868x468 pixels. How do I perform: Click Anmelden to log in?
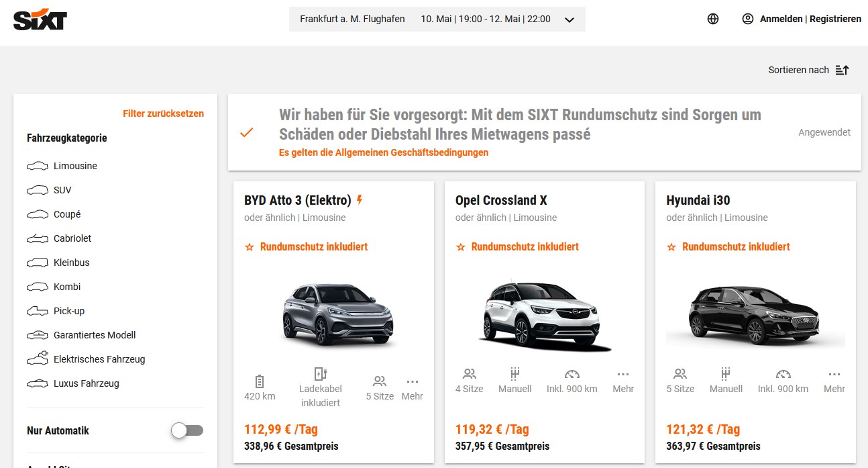(x=781, y=19)
